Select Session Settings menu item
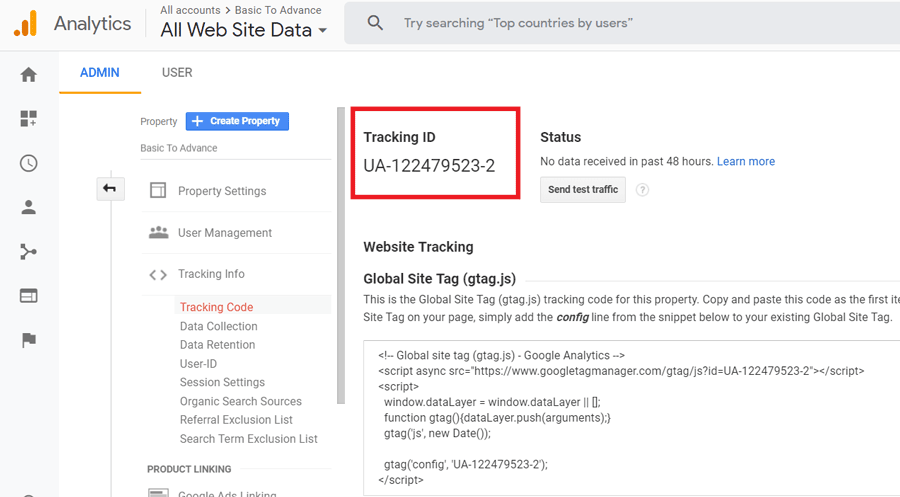 coord(222,382)
